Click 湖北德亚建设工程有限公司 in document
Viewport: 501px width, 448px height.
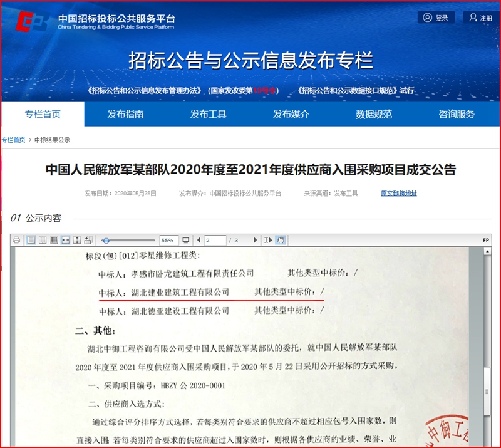(180, 311)
